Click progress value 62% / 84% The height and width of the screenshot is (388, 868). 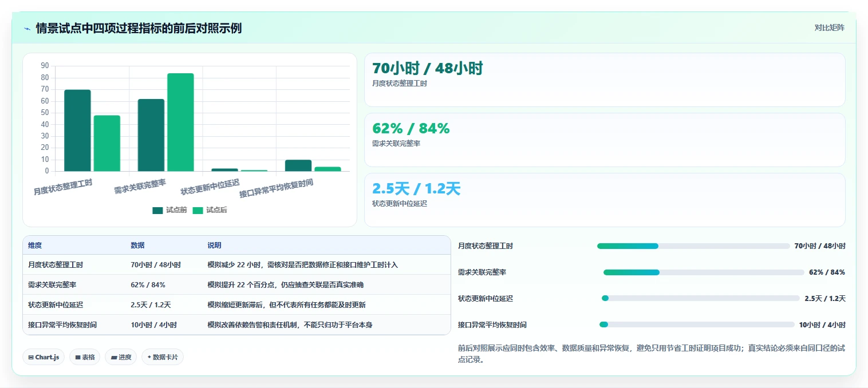(827, 272)
